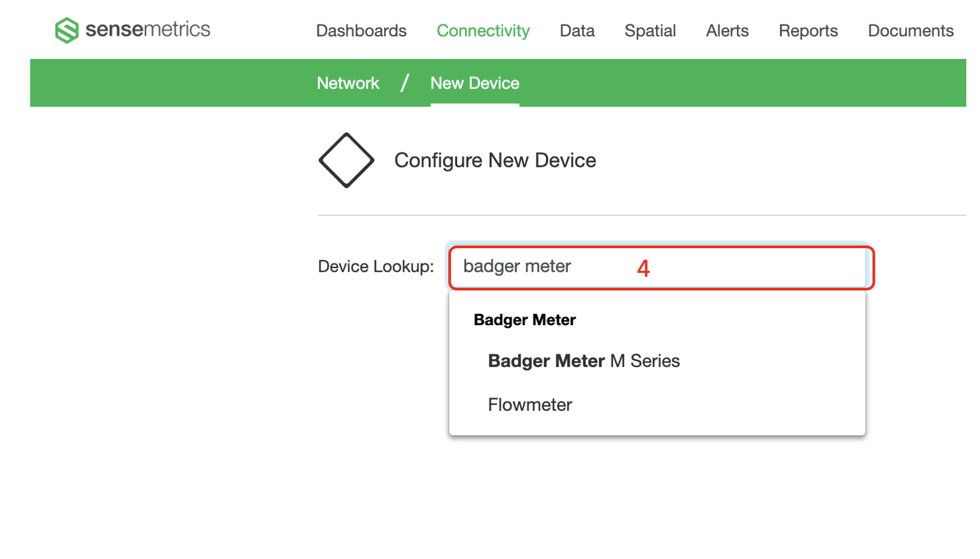Go to the Data section

pos(577,31)
